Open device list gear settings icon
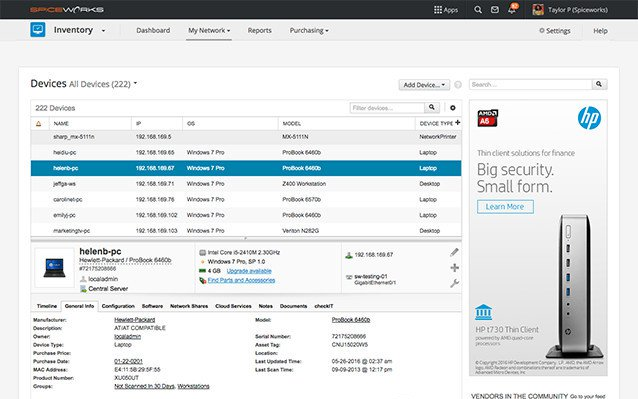The height and width of the screenshot is (399, 640). coord(453,108)
